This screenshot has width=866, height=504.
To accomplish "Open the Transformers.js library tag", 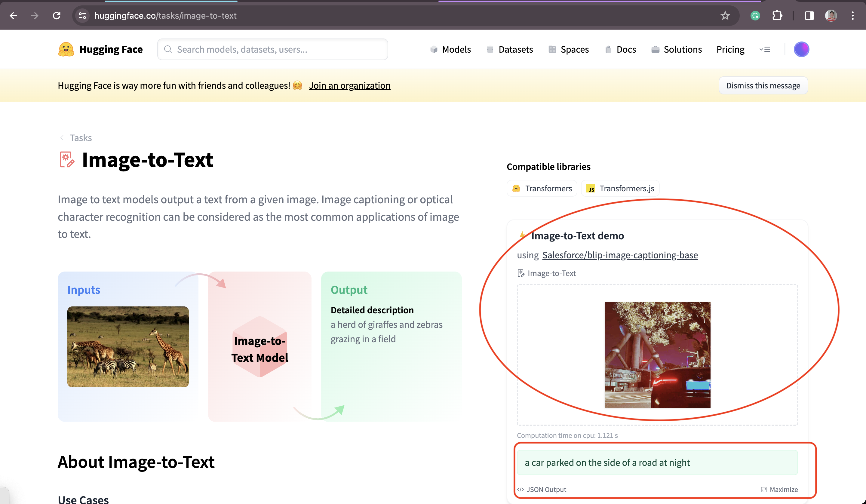I will click(x=620, y=188).
